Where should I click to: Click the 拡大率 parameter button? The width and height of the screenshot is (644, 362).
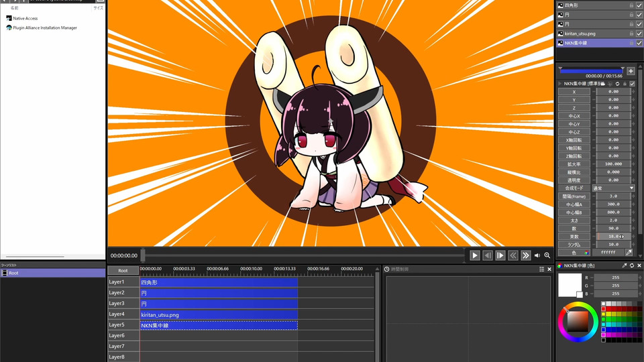(574, 164)
